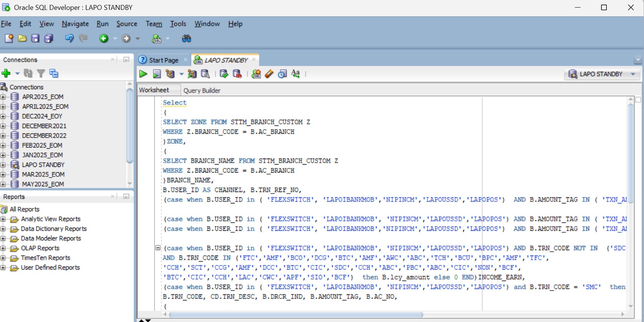Screen dimensions: 644x322
Task: Commit changes with the green check database icon
Action: (x=224, y=74)
